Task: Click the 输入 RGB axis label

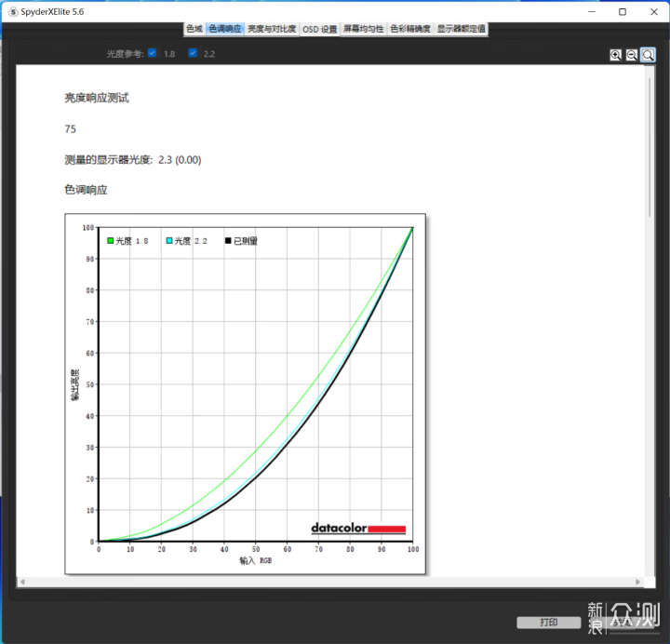Action: coord(256,560)
